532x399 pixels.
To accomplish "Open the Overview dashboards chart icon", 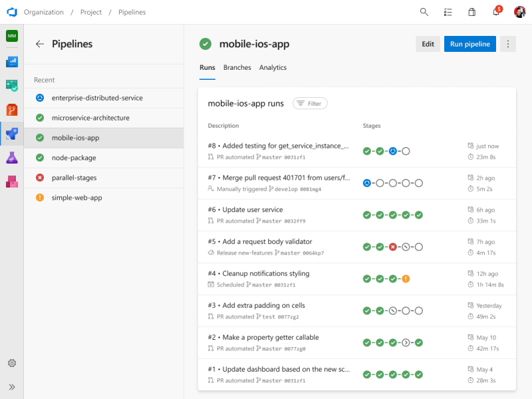I will coord(11,62).
